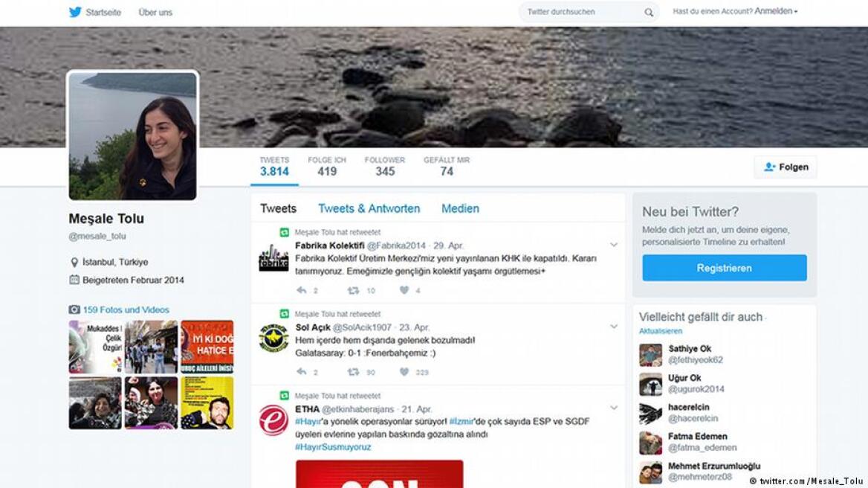
Task: Open the Anmelden dropdown
Action: click(x=777, y=12)
